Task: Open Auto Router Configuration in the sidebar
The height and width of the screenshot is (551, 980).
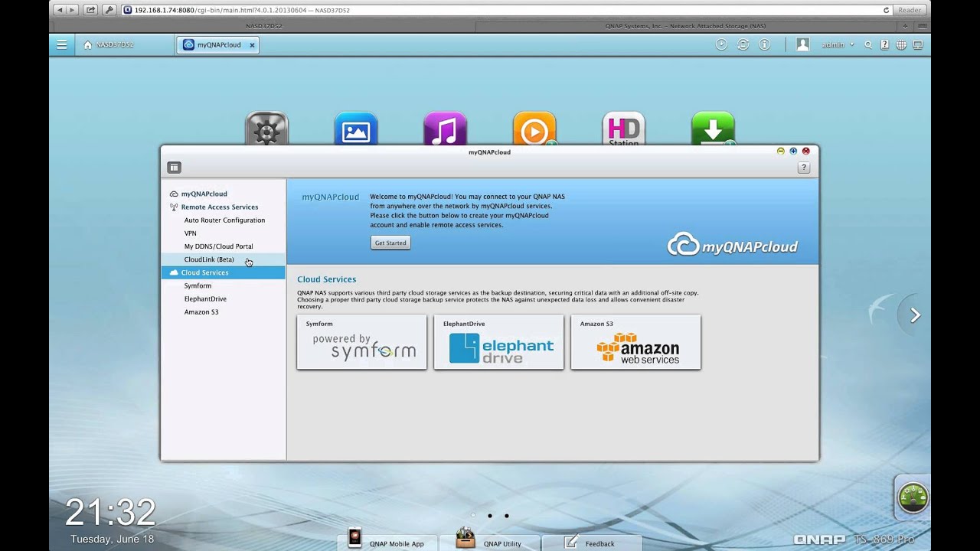Action: (224, 220)
